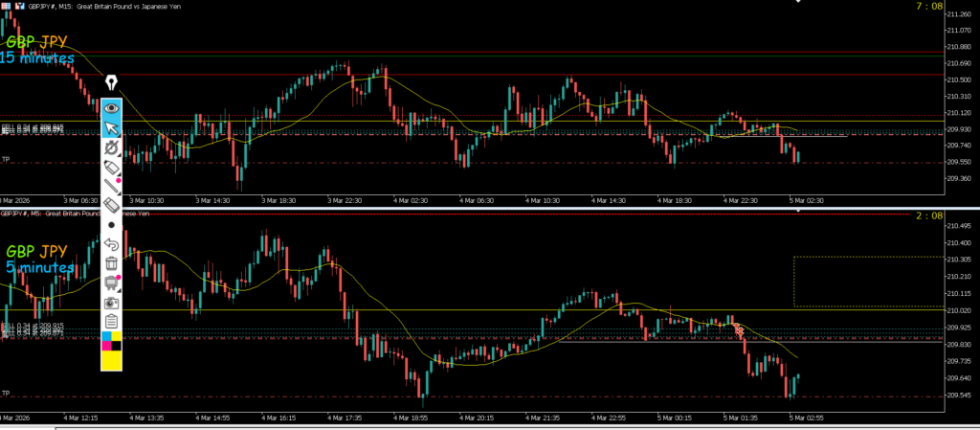980x430 pixels.
Task: Activate the eraser tool
Action: click(112, 205)
